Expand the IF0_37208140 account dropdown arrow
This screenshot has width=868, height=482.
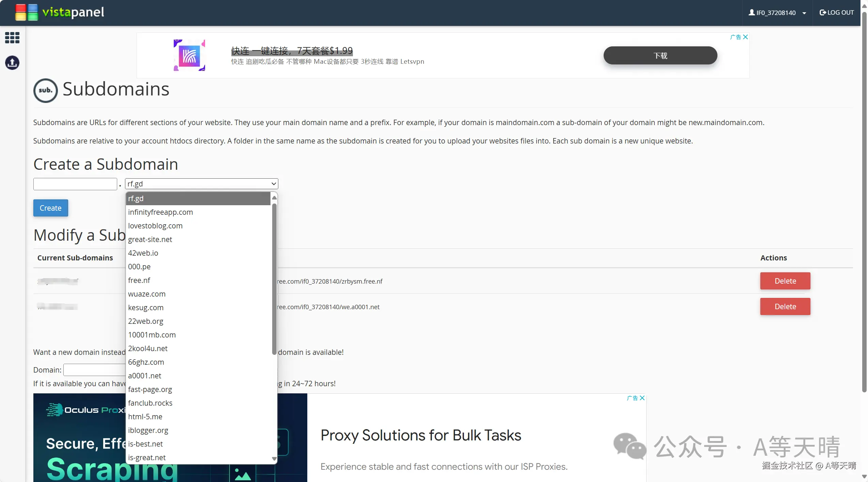(804, 13)
